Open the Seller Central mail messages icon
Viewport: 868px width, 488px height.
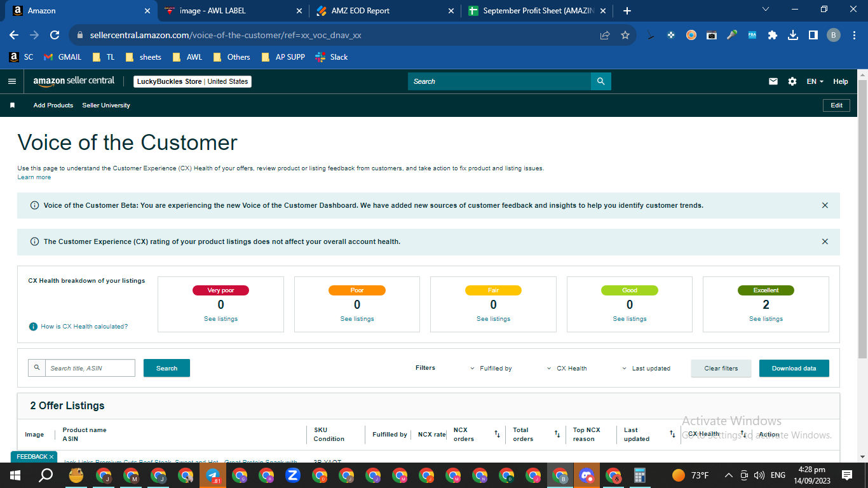click(773, 81)
